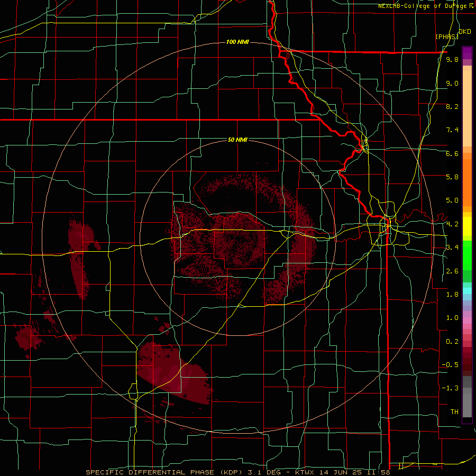
Task: Click the 100 NMI range ring label
Action: point(237,42)
